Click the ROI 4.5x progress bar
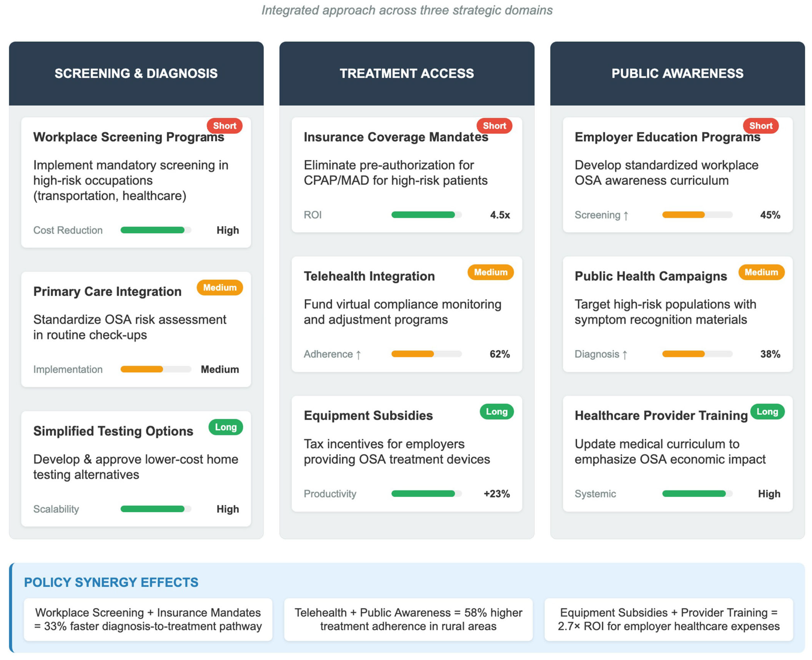This screenshot has height=660, width=812. pyautogui.click(x=426, y=215)
